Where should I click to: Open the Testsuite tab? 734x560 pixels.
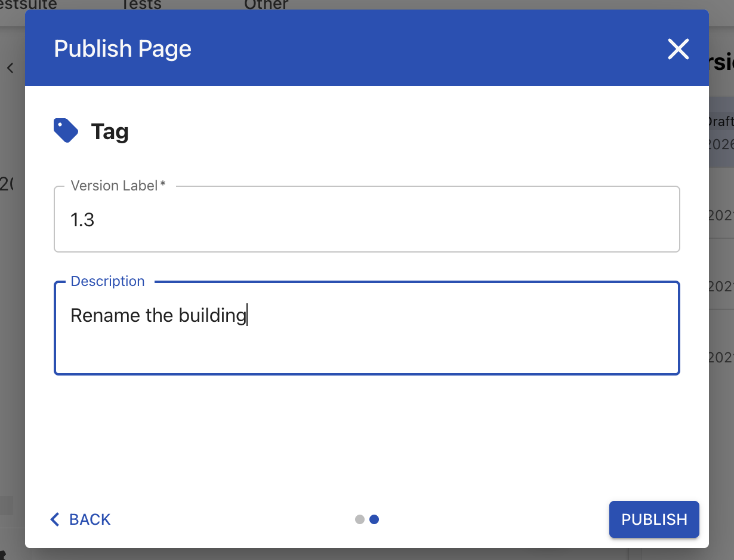point(29,5)
